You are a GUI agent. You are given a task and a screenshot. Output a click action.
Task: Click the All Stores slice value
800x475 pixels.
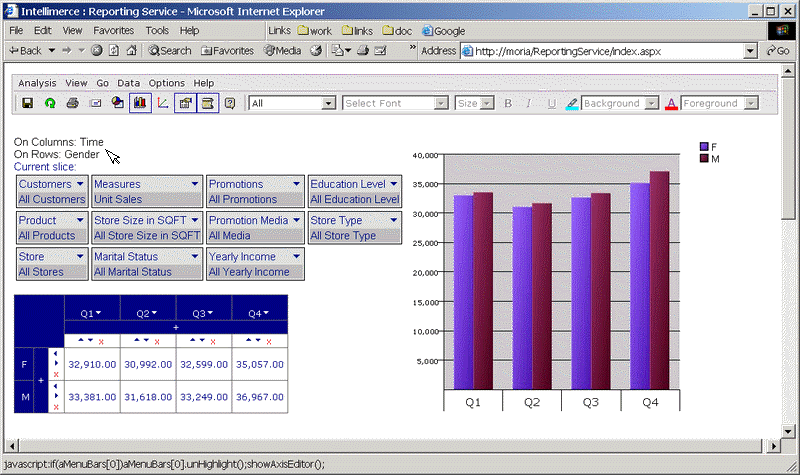pyautogui.click(x=41, y=272)
